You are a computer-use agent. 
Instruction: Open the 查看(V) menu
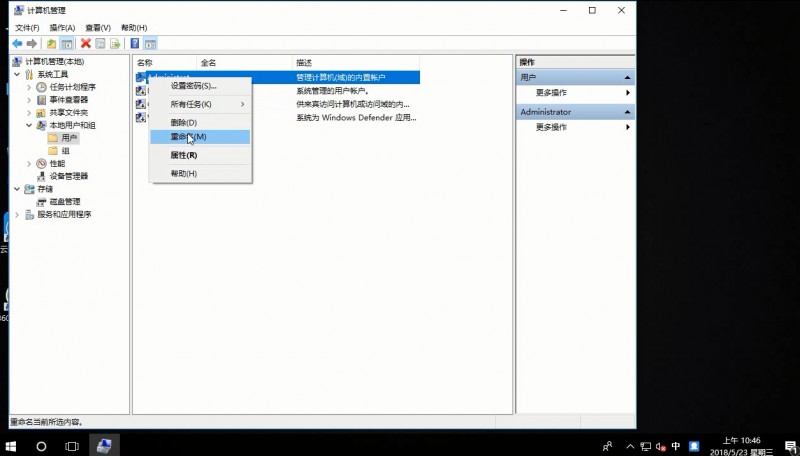98,28
